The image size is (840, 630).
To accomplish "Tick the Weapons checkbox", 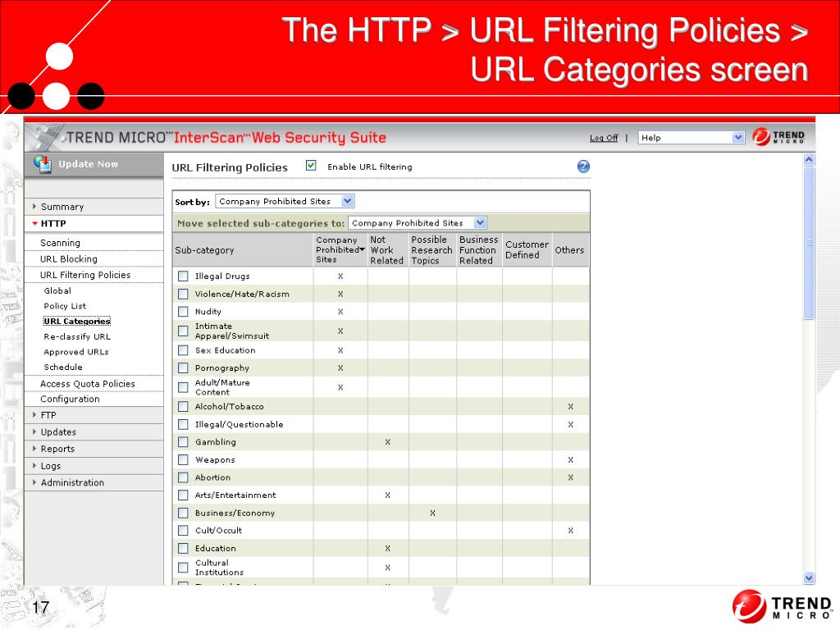I will pyautogui.click(x=183, y=459).
